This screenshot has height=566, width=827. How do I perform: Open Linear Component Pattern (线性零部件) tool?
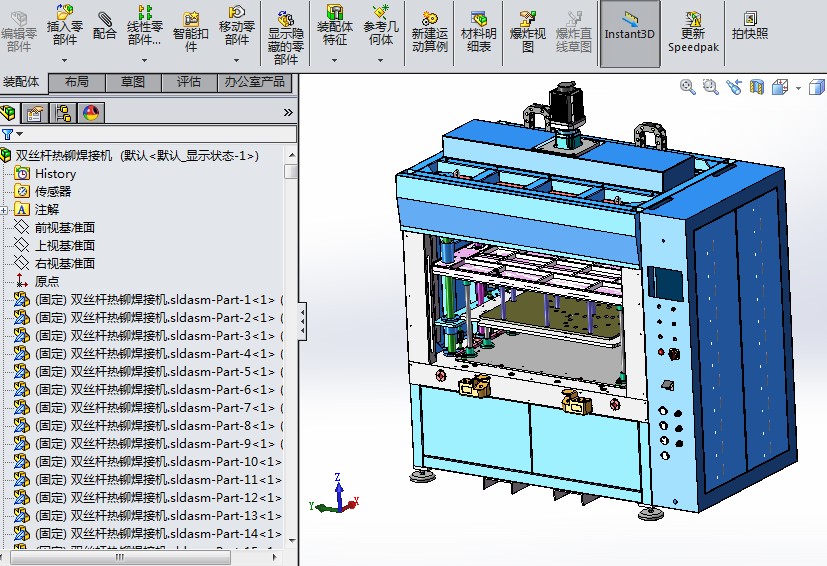[143, 26]
